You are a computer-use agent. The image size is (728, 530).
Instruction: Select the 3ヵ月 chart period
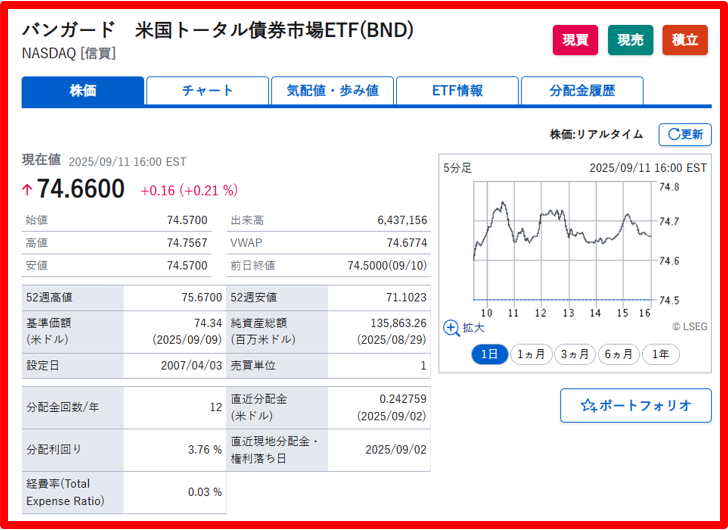(575, 355)
